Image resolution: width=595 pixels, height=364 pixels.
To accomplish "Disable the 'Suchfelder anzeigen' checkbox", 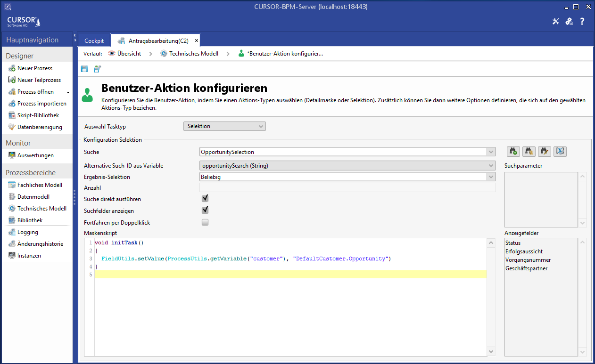I will pos(205,210).
